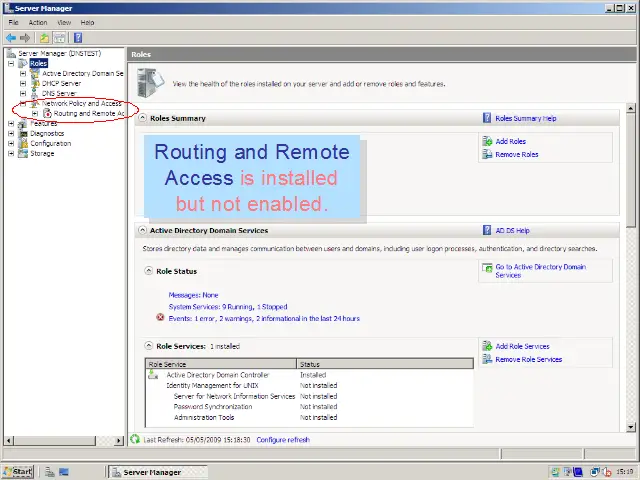Click the system tray clock
This screenshot has height=480, width=640.
(624, 472)
